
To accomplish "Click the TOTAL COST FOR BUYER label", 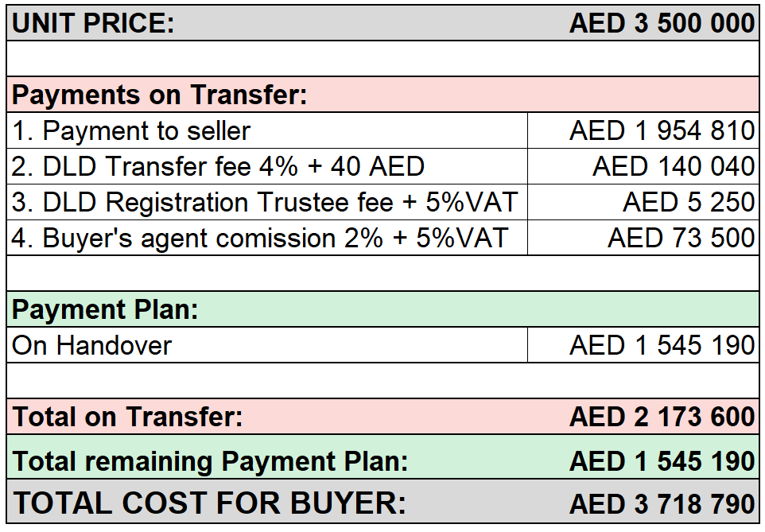I will click(209, 503).
